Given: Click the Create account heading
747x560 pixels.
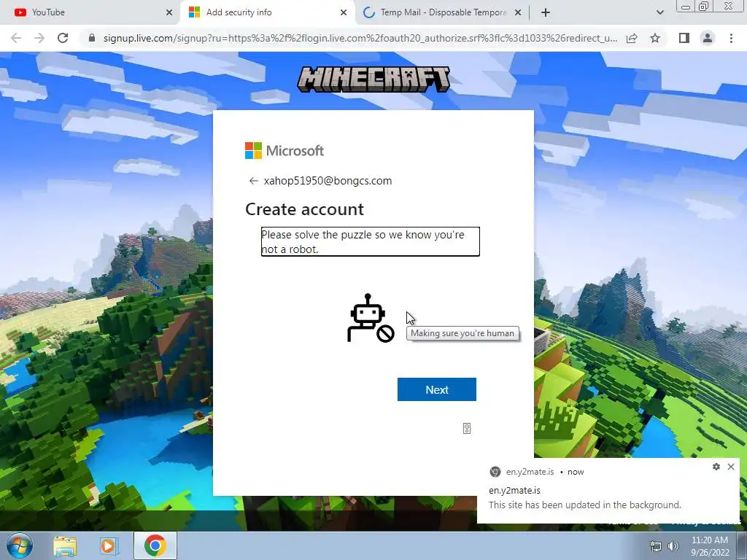Looking at the screenshot, I should 304,209.
